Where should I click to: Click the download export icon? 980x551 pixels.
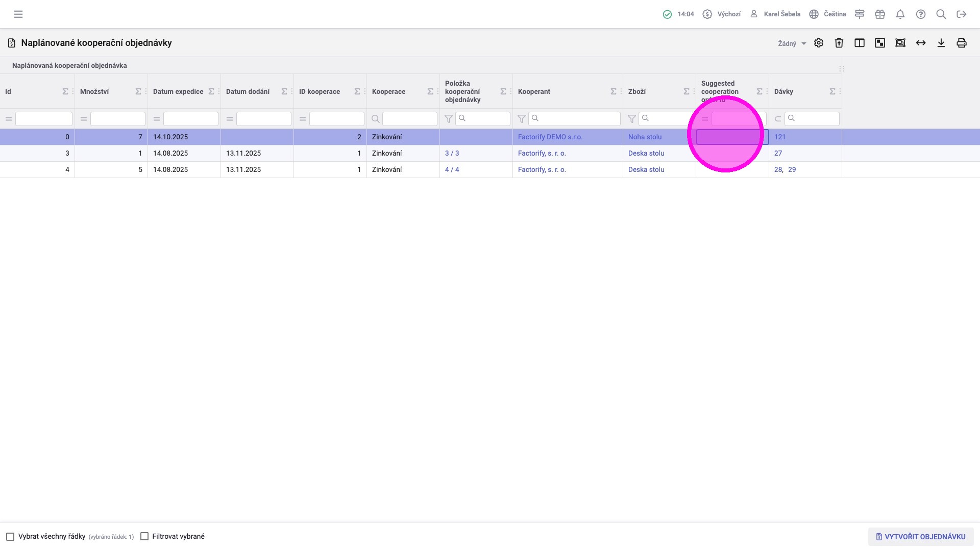coord(941,43)
